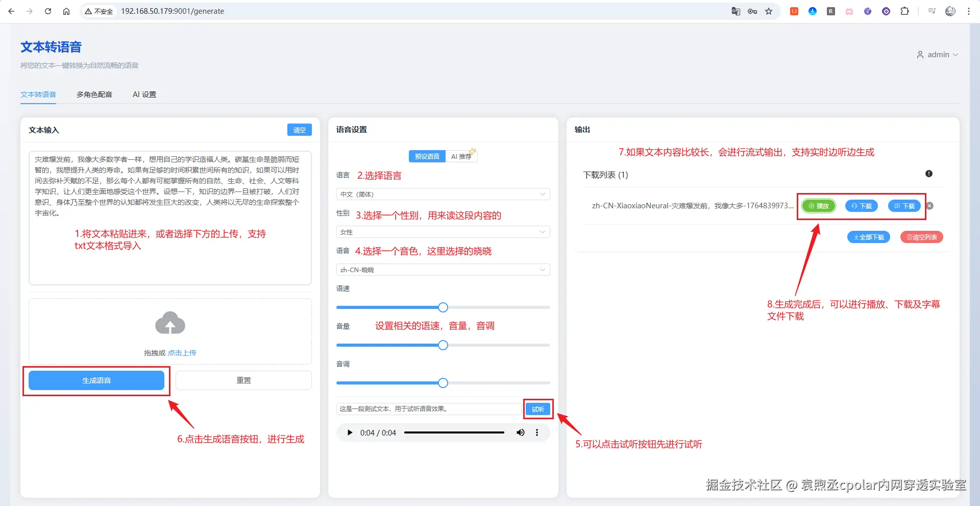This screenshot has width=980, height=506.
Task: Click the 语速 slider handle
Action: click(443, 307)
